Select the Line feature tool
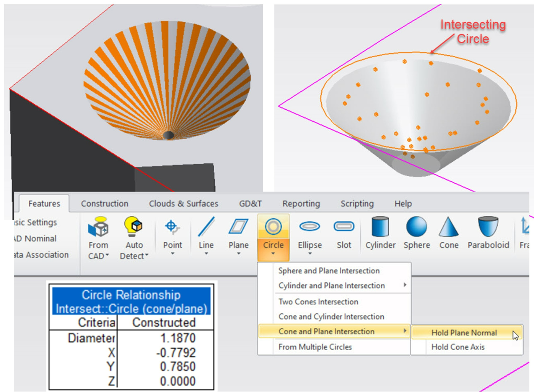 coord(206,228)
